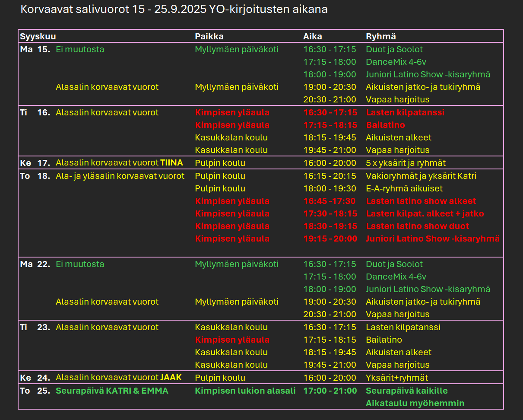523x420 pixels.
Task: Click the red 'Bailatino' group text
Action: 386,125
